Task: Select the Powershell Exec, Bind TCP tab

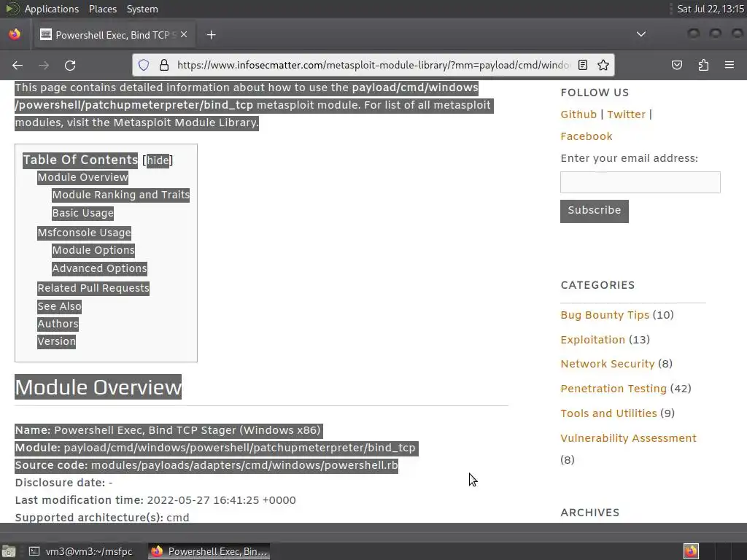Action: point(113,35)
